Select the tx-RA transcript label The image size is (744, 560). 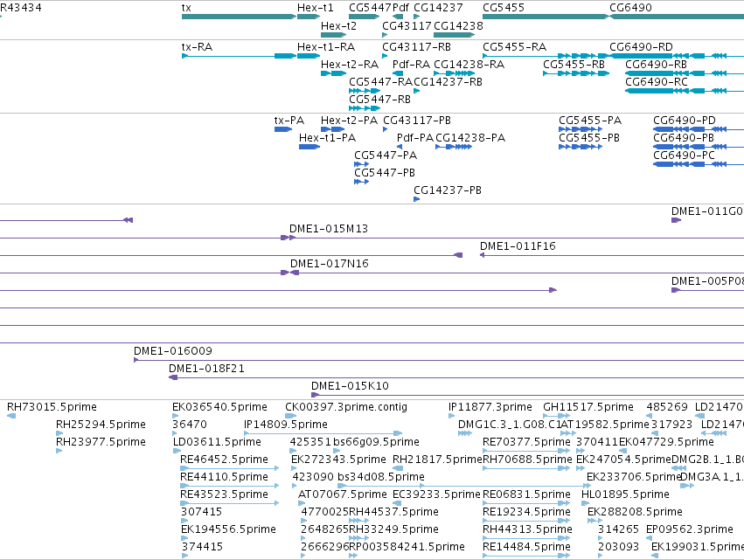(197, 47)
